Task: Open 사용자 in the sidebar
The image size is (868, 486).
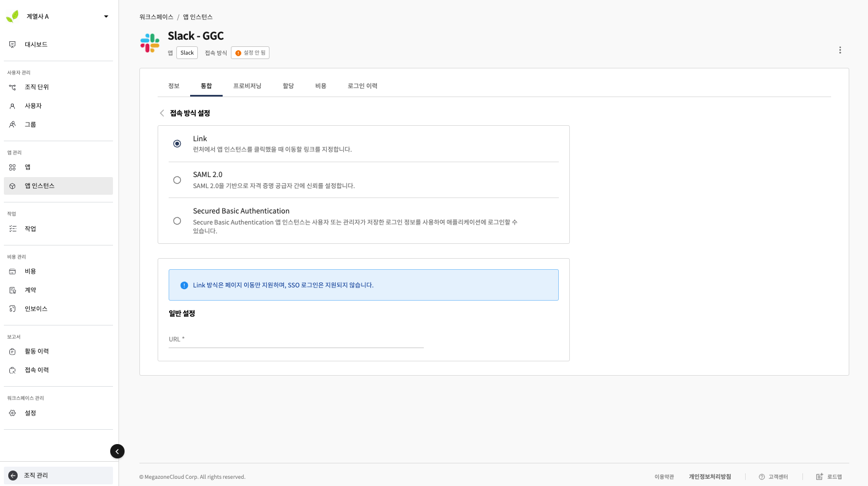Action: 58,106
